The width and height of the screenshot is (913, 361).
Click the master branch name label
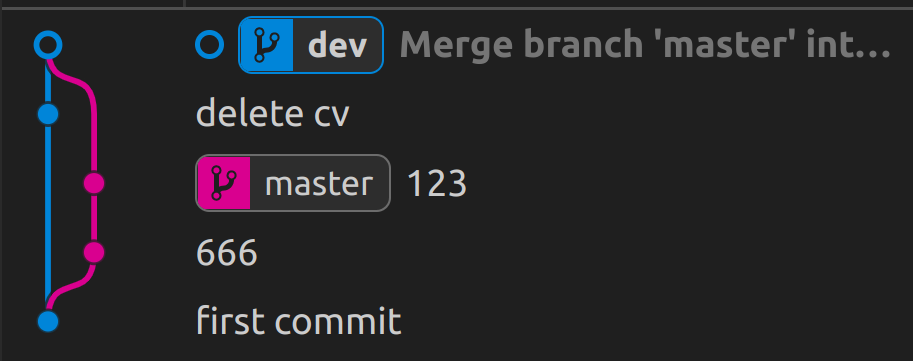coord(319,184)
